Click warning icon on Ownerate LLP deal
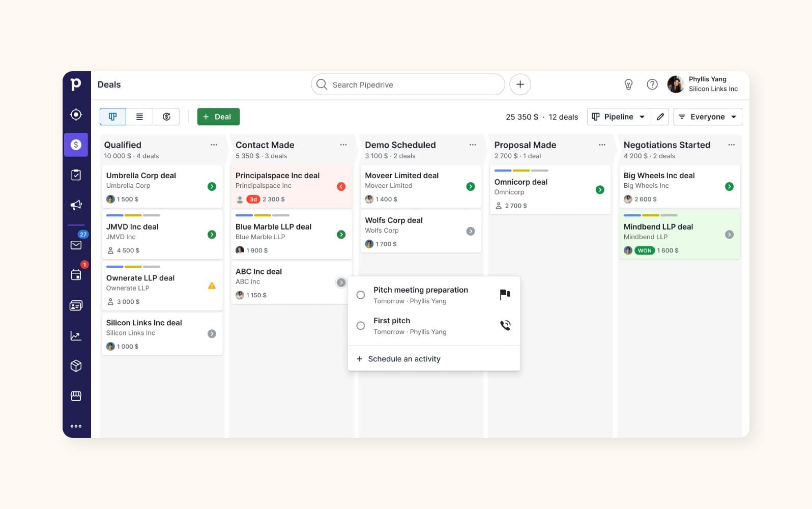The width and height of the screenshot is (812, 509). [212, 286]
